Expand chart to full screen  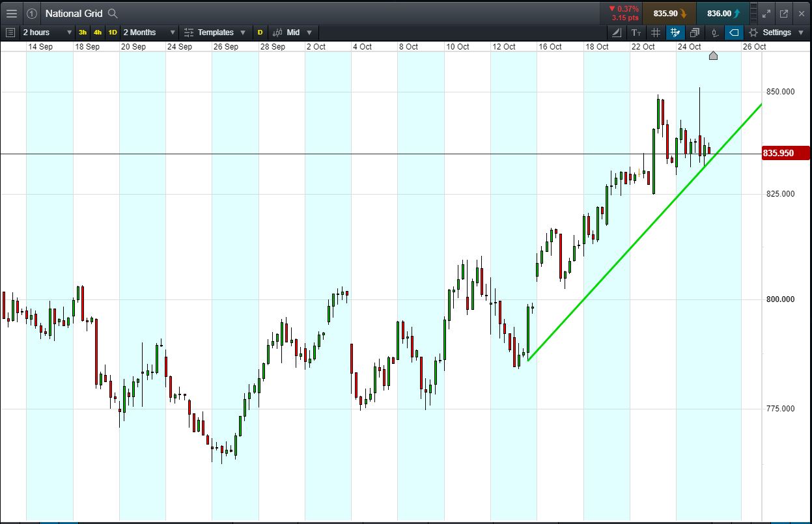(x=766, y=13)
